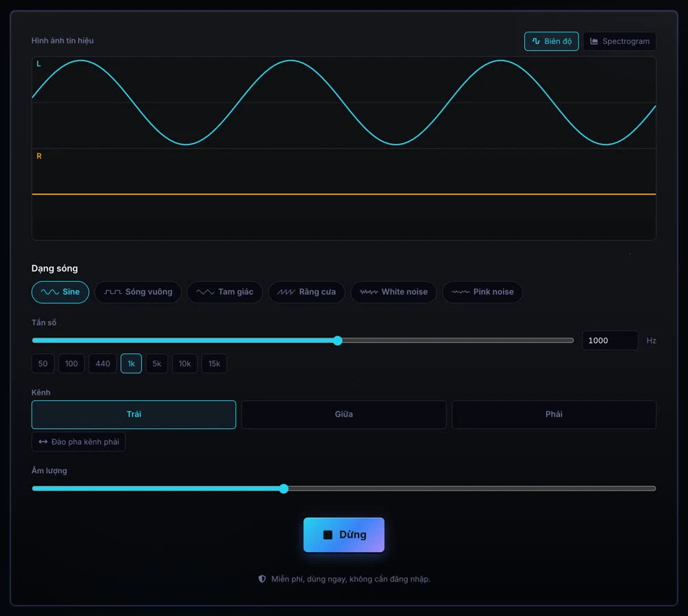This screenshot has height=616, width=688.
Task: Click the sine wave icon
Action: (x=50, y=292)
